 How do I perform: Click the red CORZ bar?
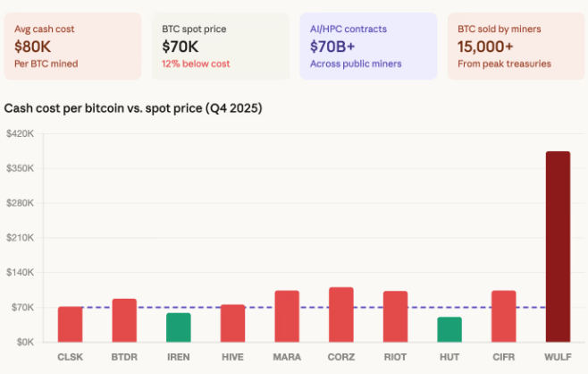point(341,314)
